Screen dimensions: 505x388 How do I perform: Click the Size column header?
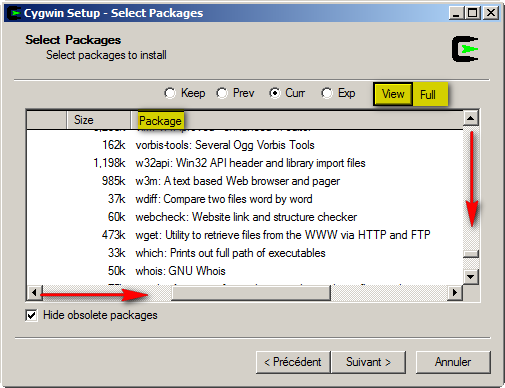(x=98, y=120)
